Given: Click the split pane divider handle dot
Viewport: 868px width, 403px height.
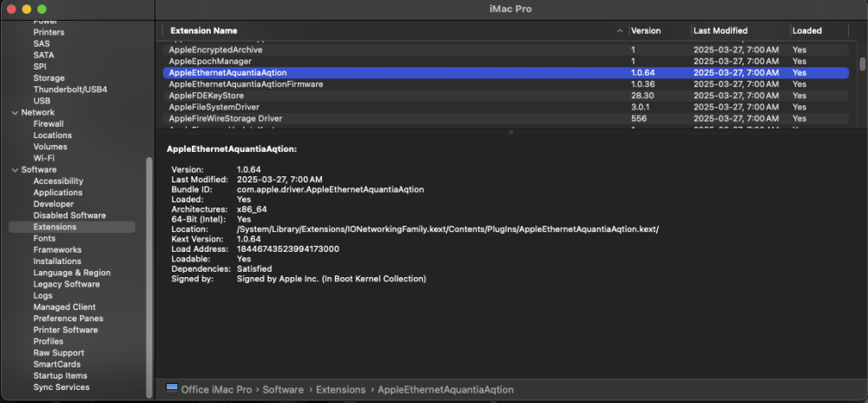Looking at the screenshot, I should [x=511, y=132].
